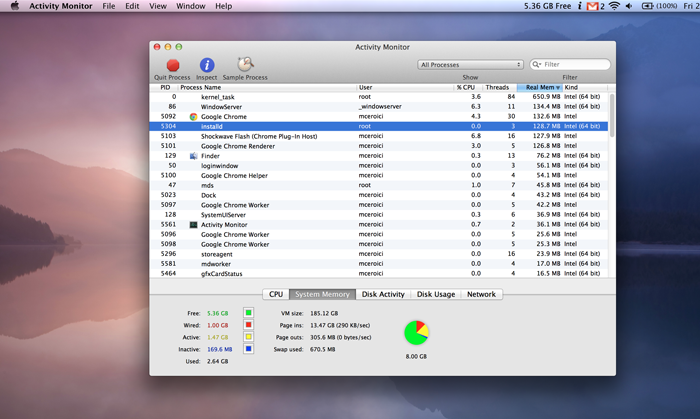Click the Finder process icon
The width and height of the screenshot is (700, 419).
[193, 156]
